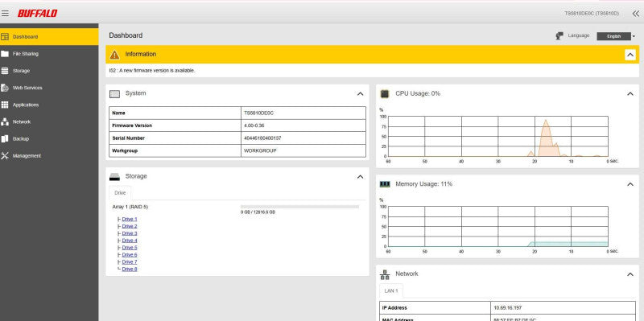Open the hamburger menu icon
644x321 pixels.
point(5,13)
